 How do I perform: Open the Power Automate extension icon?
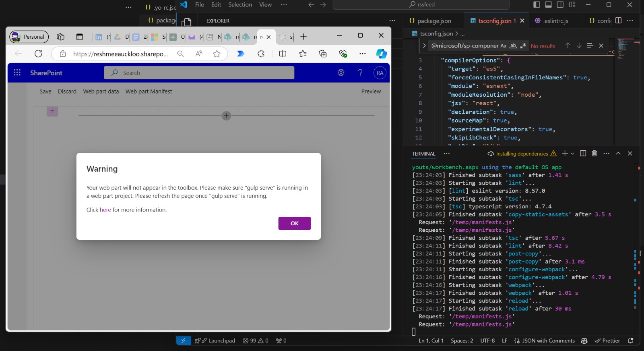pos(241,54)
